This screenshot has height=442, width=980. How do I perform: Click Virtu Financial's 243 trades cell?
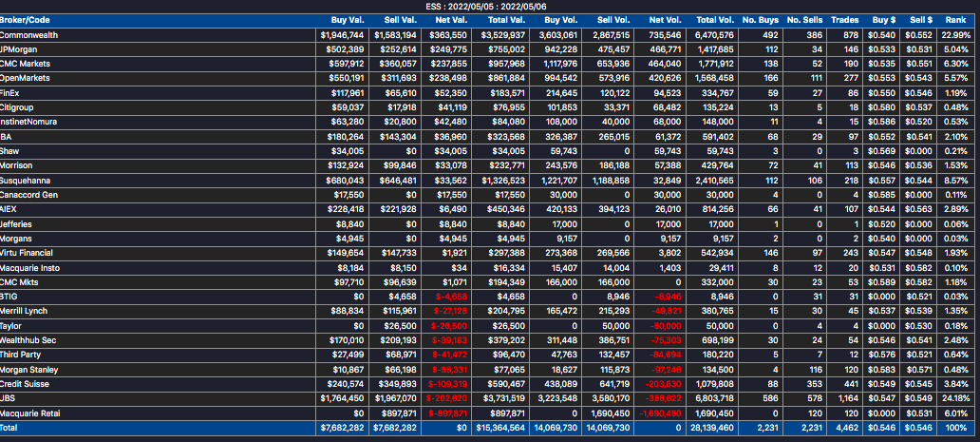click(853, 253)
